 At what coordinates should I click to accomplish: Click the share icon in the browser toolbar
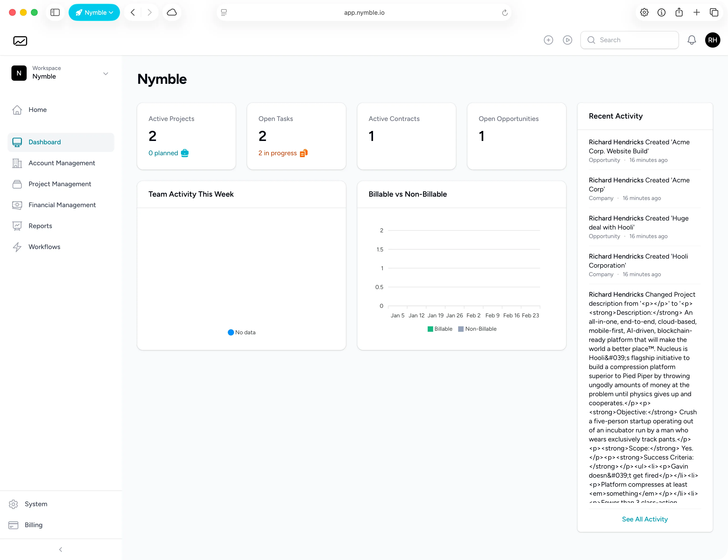[679, 12]
